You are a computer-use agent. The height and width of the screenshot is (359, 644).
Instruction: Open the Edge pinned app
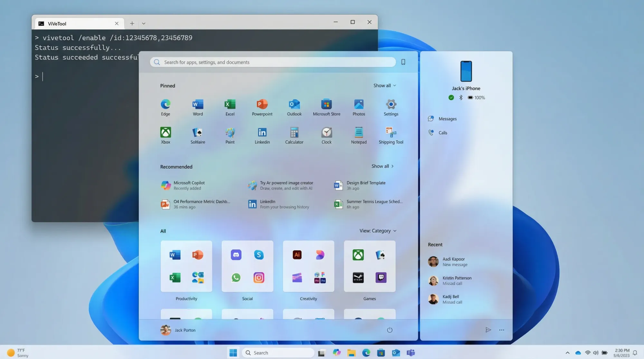point(166,105)
